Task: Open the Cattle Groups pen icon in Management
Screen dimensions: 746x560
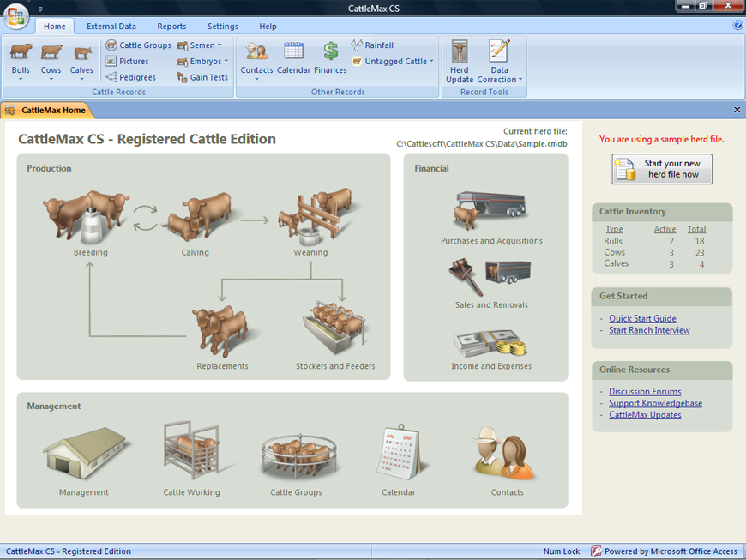Action: point(298,457)
